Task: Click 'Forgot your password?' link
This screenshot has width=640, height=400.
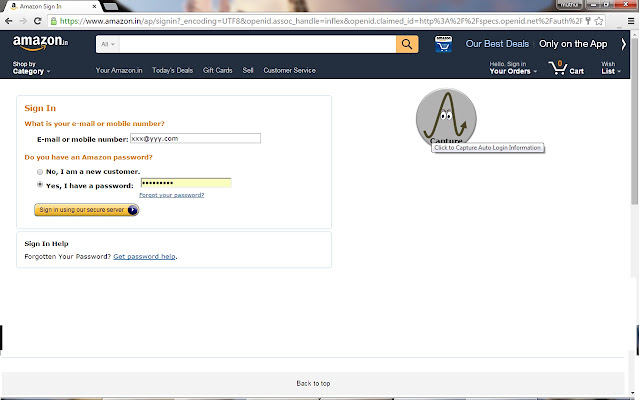Action: tap(171, 195)
